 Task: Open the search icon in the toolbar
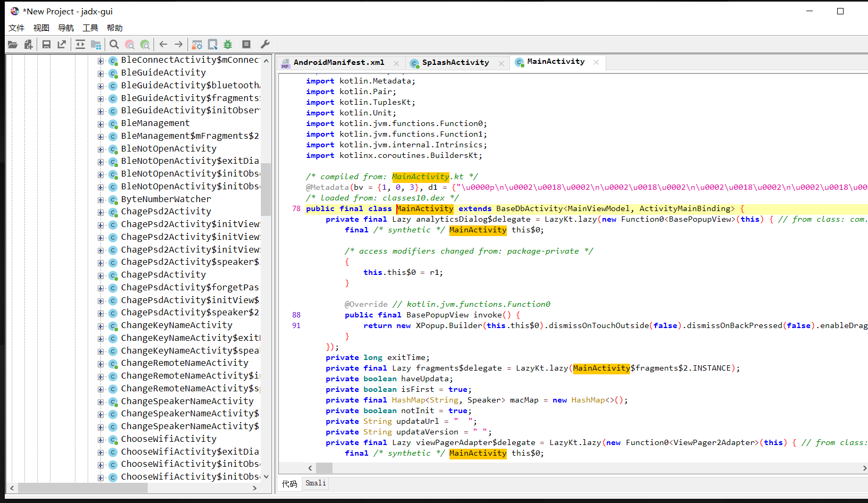coord(114,44)
